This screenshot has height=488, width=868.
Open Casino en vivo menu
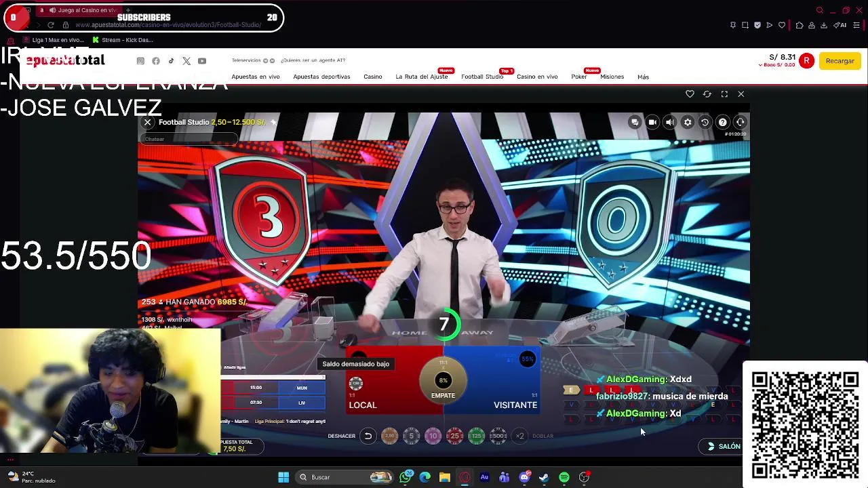(x=537, y=77)
